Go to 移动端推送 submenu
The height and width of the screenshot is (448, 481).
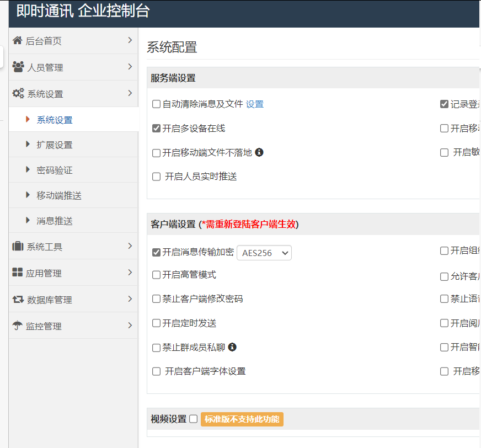click(59, 195)
